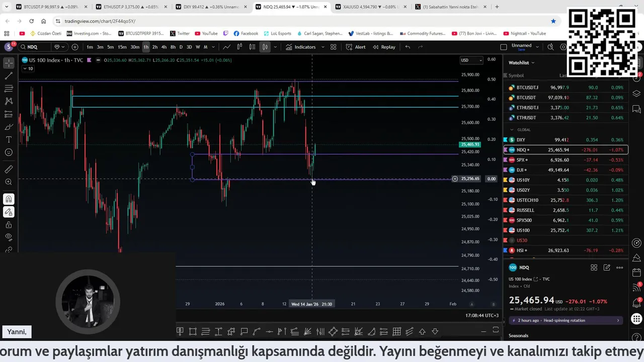Bookmark this page with the star
This screenshot has width=644, height=362.
[553, 21]
